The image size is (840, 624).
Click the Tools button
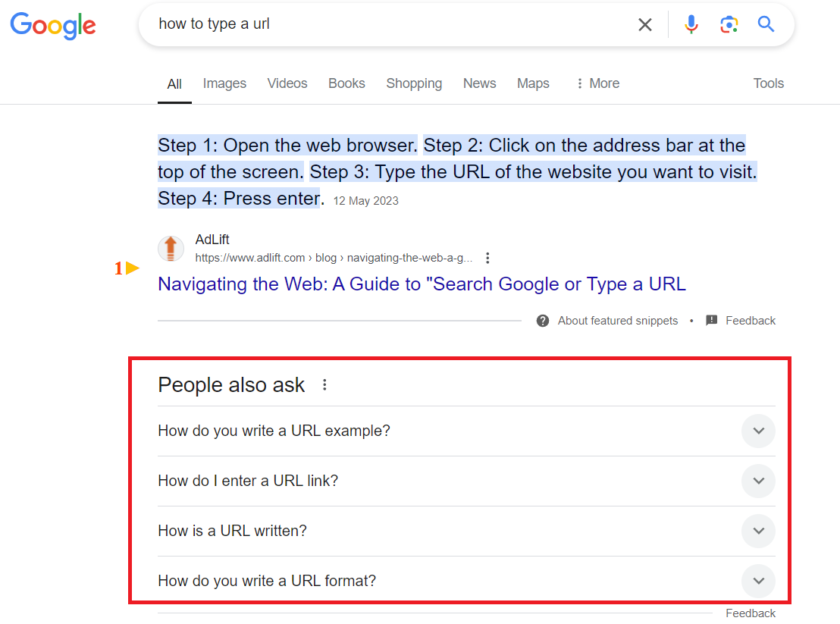[768, 83]
